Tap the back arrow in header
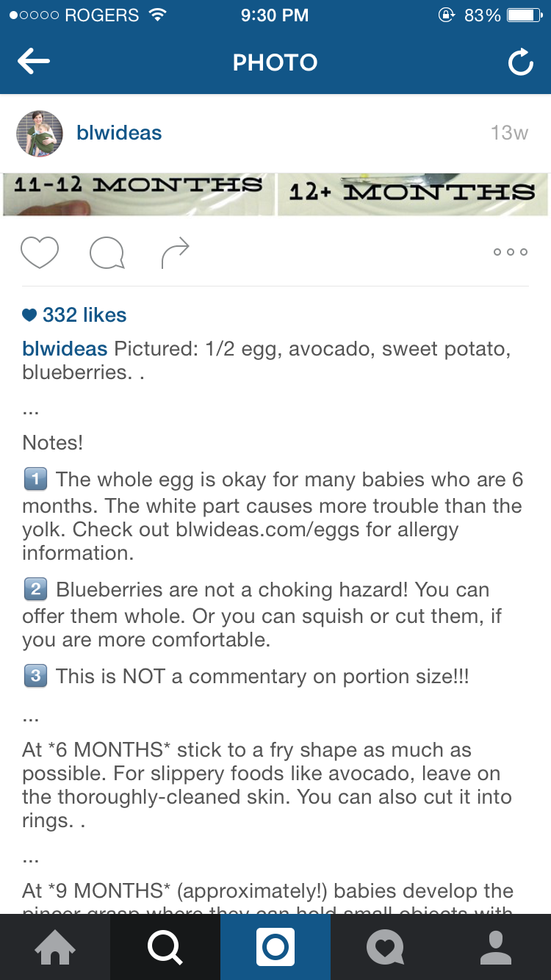This screenshot has height=980, width=551. 34,62
